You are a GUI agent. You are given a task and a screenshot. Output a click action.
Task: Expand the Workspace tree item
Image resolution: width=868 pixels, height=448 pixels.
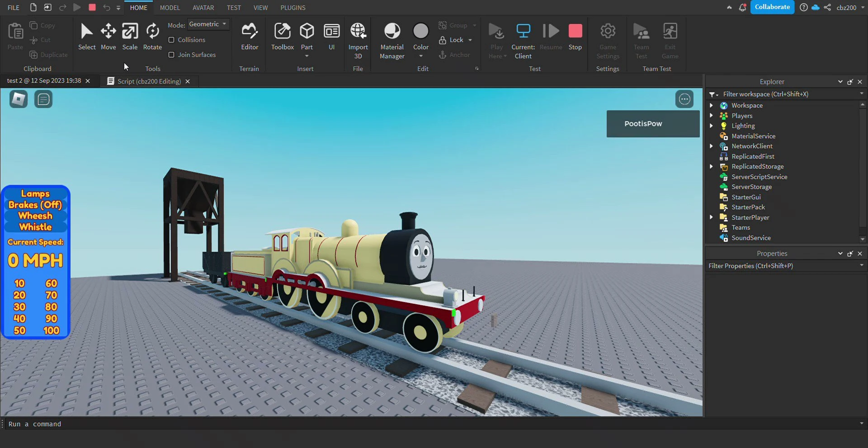(712, 105)
